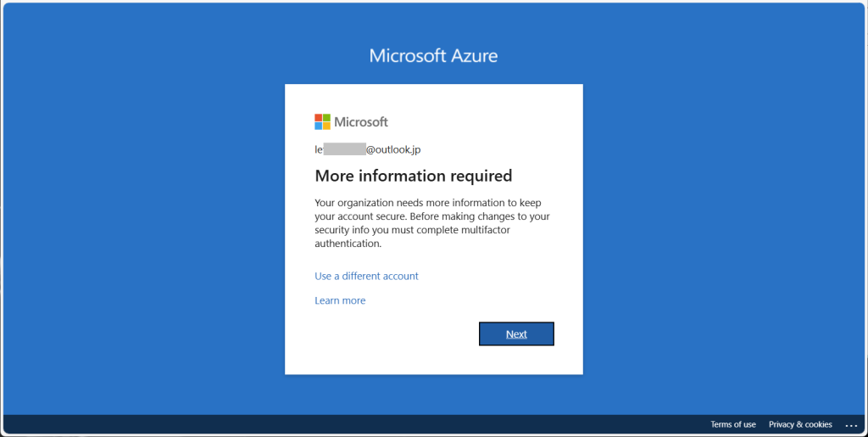
Task: Click the dark footer bar's empty area
Action: point(339,424)
